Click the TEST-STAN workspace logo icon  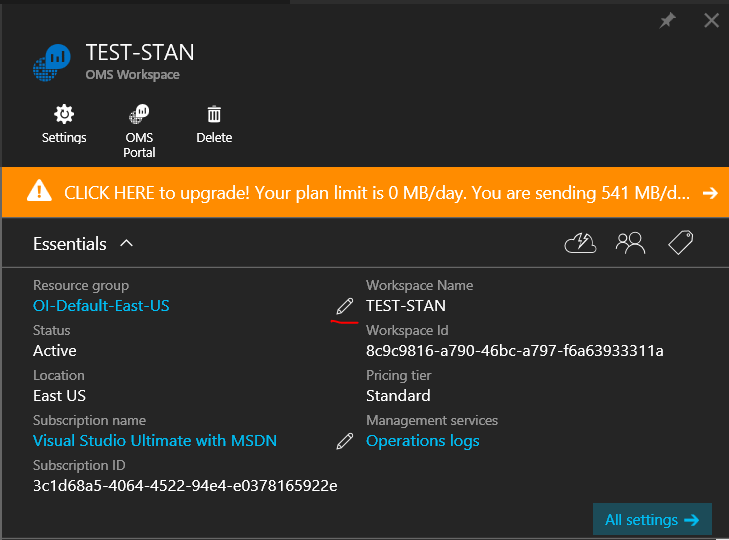[53, 62]
